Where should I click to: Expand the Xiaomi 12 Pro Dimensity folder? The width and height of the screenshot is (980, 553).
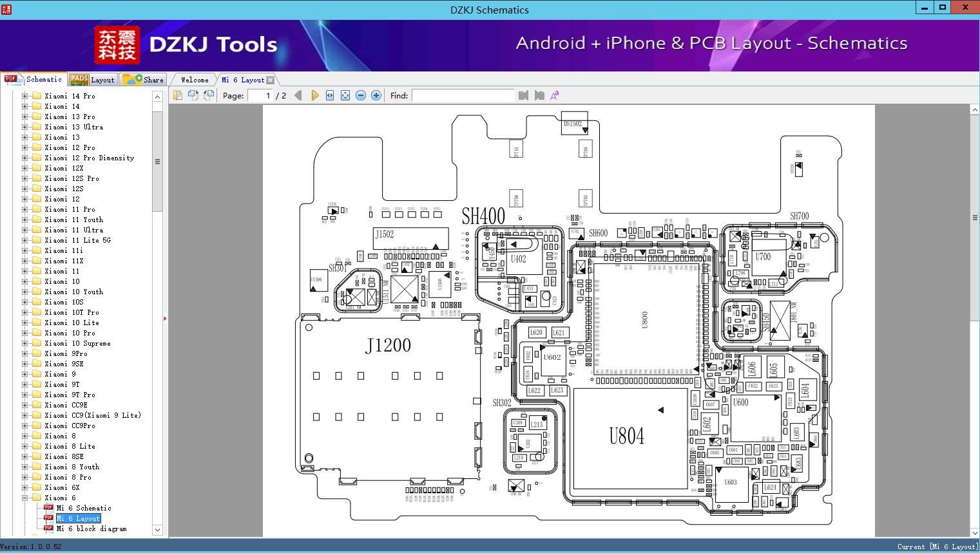click(x=24, y=158)
